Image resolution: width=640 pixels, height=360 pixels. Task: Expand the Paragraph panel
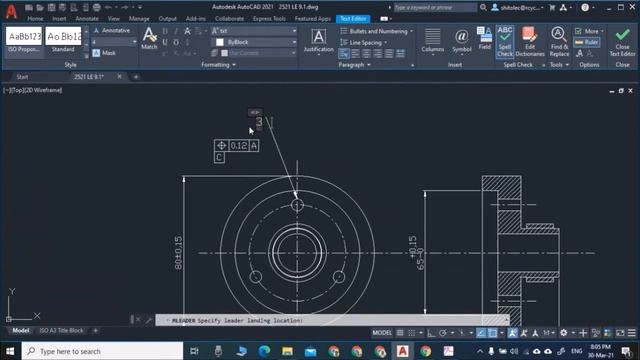click(x=354, y=64)
